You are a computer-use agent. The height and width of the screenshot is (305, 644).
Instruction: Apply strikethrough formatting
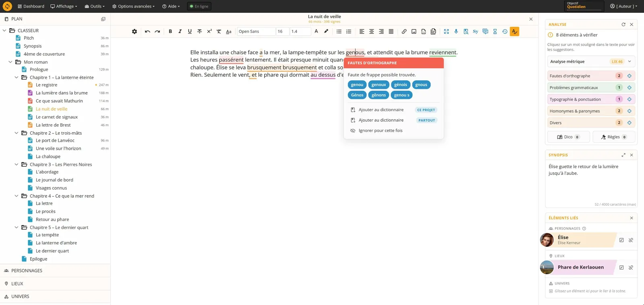(199, 31)
